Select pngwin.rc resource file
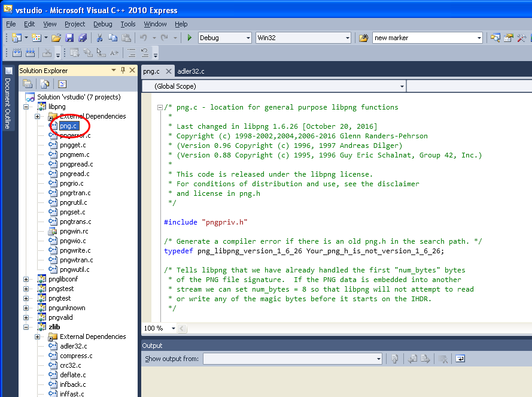 (74, 231)
